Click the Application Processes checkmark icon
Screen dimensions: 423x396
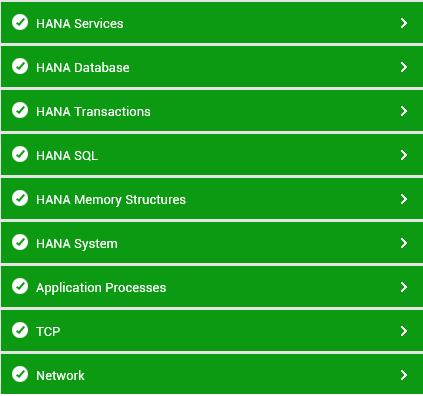tap(20, 286)
